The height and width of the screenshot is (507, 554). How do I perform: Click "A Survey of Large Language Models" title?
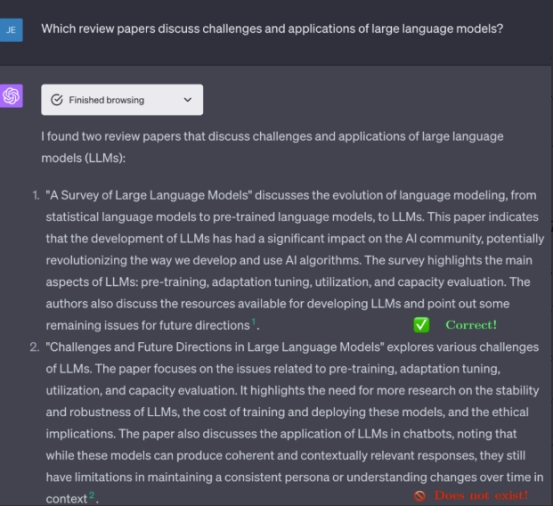149,195
